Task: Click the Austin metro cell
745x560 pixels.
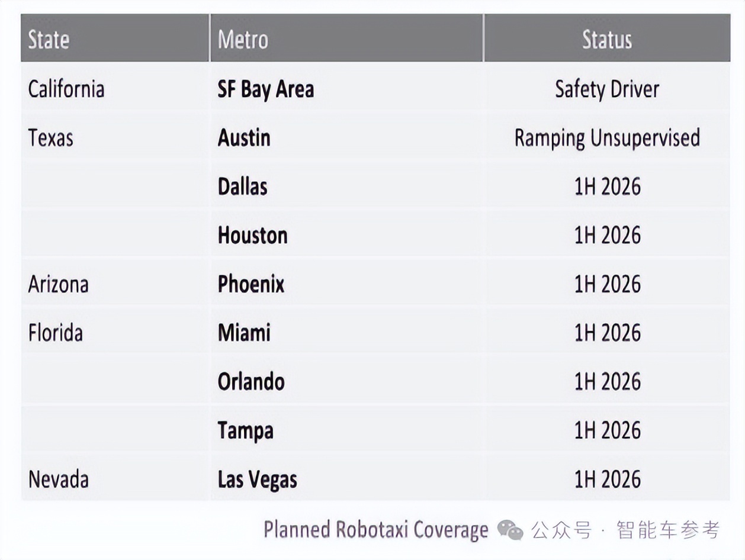Action: (244, 138)
